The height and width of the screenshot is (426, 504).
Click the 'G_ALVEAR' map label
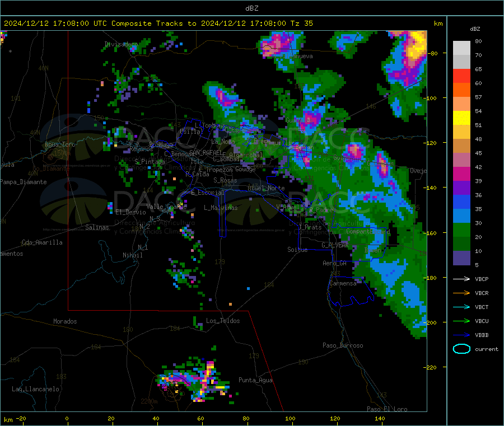(335, 245)
